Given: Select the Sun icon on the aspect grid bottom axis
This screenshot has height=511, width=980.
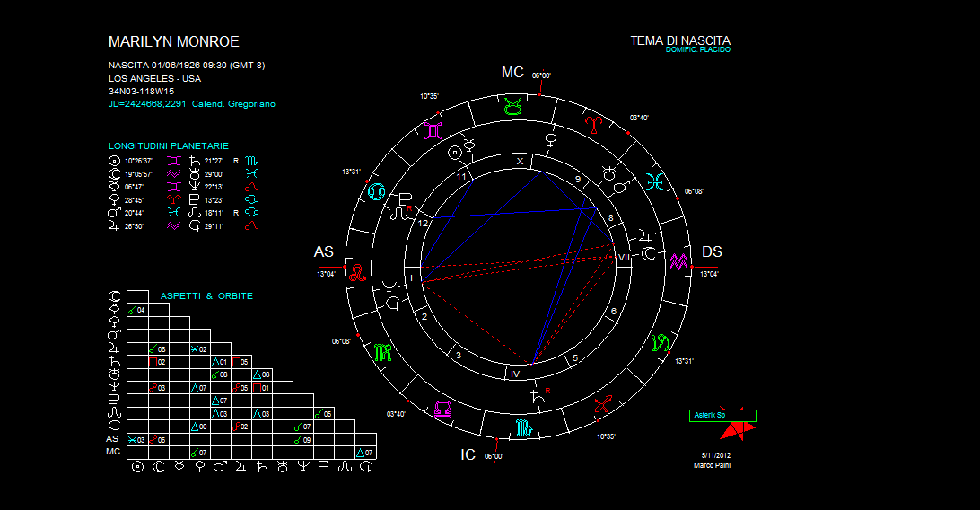Looking at the screenshot, I should [137, 467].
